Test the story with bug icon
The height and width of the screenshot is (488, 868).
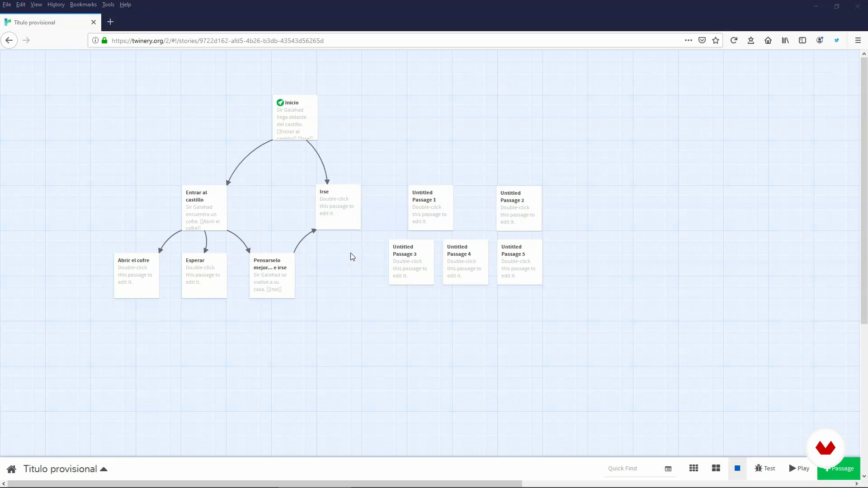pos(765,469)
